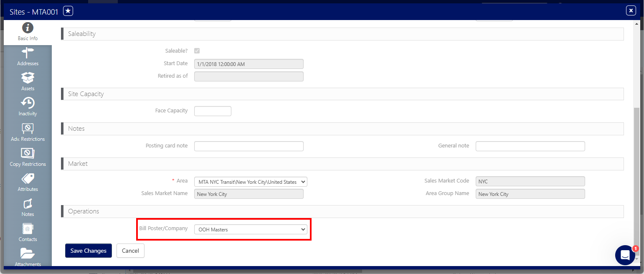Toggle the Saleable checkbox
Viewport: 644px width, 274px height.
coord(197,51)
